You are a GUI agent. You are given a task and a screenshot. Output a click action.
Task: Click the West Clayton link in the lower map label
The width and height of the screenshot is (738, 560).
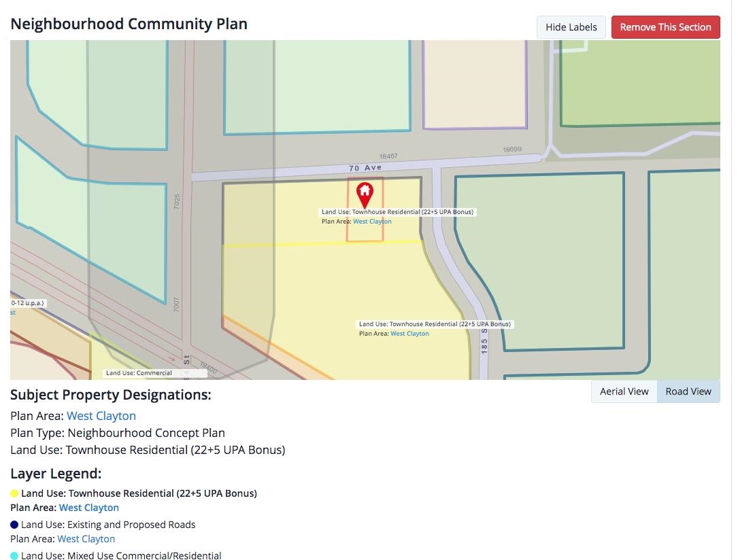point(409,334)
